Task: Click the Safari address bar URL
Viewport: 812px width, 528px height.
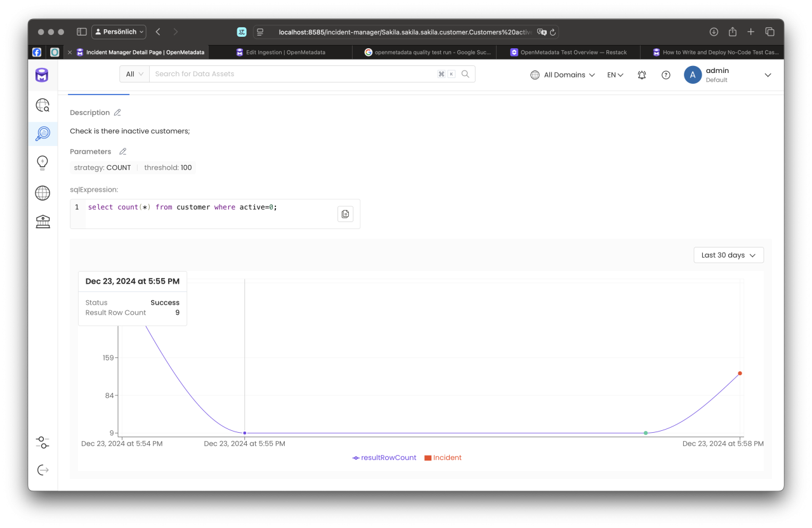Action: [405, 32]
